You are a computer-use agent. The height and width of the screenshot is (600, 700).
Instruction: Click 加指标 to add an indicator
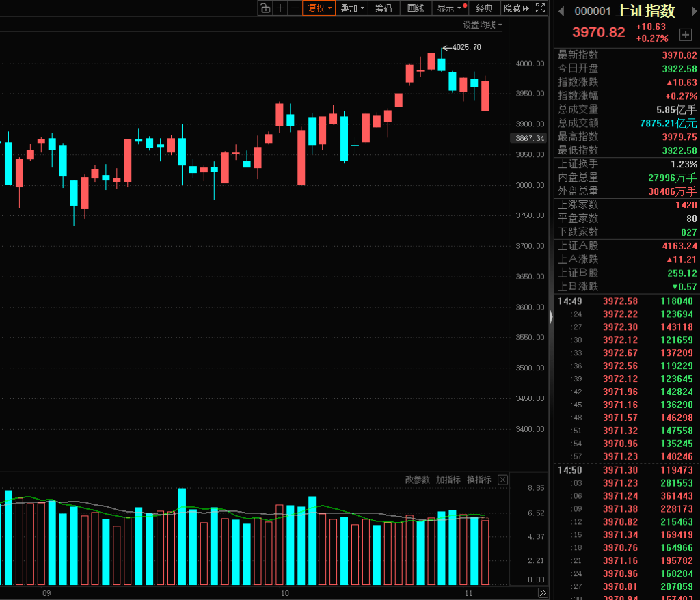coord(448,480)
